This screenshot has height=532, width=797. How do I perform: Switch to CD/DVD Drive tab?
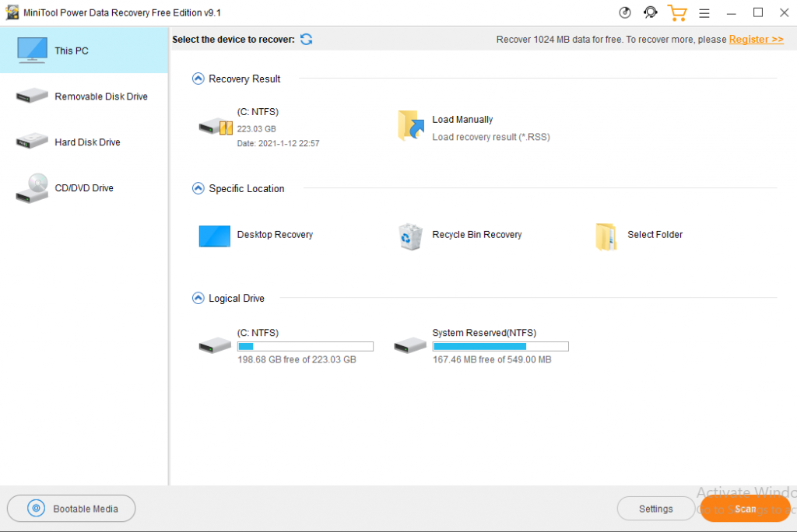coord(84,187)
